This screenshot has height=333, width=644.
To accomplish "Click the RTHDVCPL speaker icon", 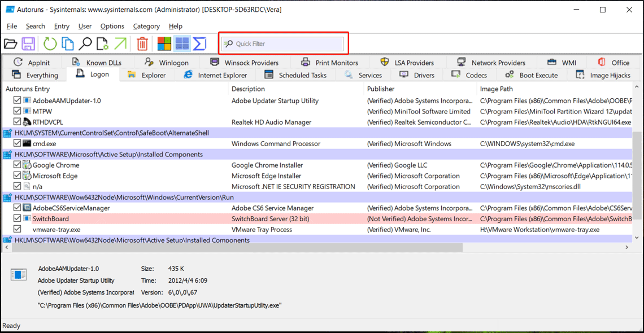I will click(x=27, y=122).
